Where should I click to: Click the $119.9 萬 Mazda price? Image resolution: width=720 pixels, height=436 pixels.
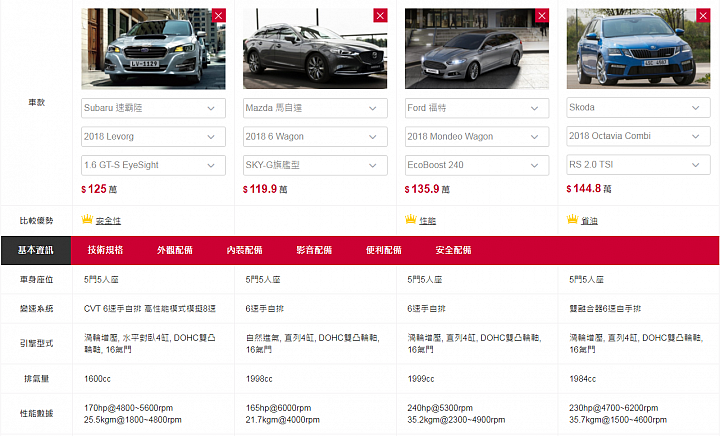[265, 189]
